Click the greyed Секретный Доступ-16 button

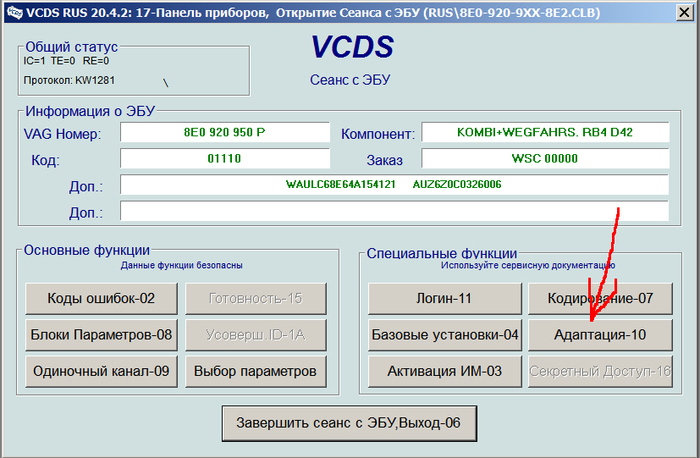600,371
